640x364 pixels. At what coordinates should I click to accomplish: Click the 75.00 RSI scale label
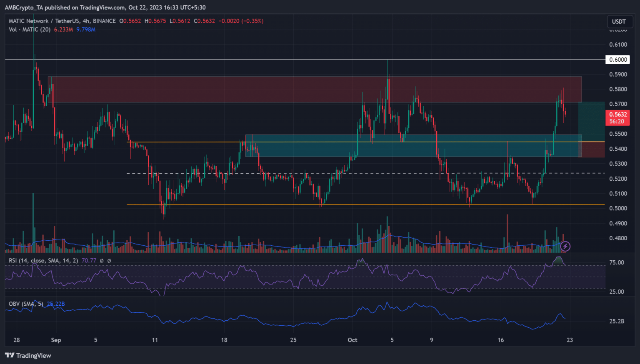point(617,262)
